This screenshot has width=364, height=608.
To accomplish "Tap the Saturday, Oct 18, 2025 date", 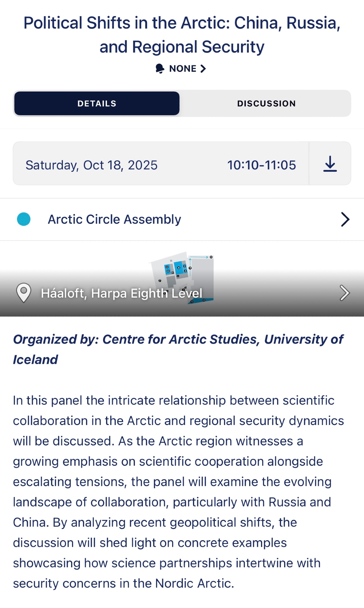I will click(91, 165).
